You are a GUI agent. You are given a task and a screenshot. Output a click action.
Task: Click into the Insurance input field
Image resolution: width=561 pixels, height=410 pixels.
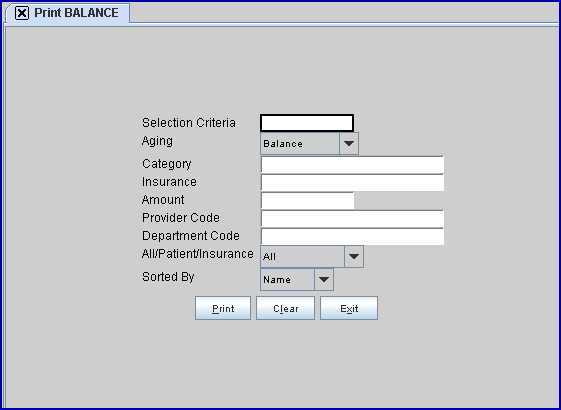(352, 183)
